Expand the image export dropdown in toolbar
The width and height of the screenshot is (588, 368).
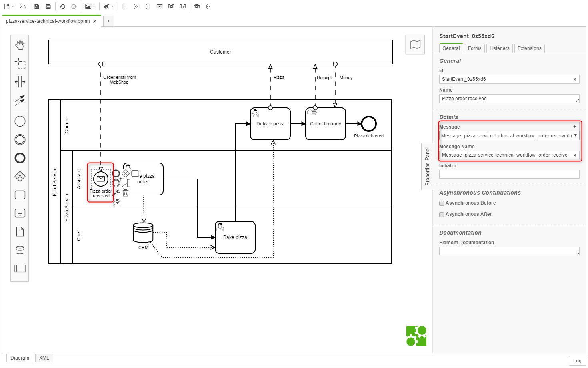pyautogui.click(x=94, y=6)
